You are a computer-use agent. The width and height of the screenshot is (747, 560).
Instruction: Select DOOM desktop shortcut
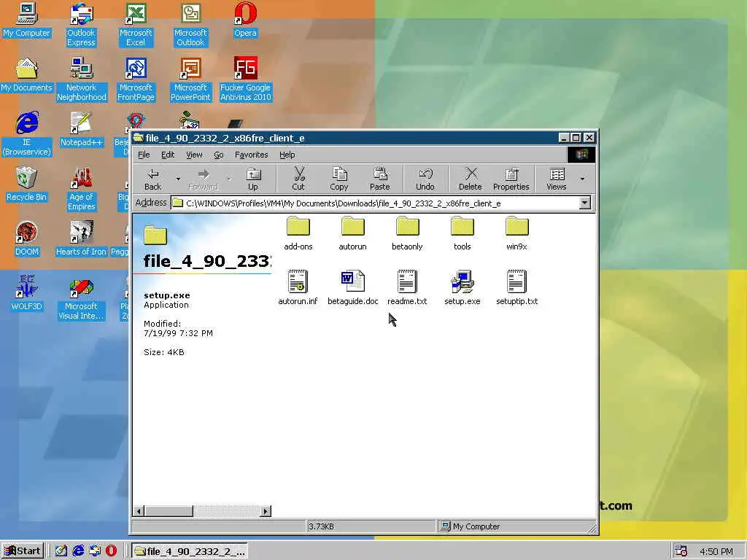tap(27, 239)
